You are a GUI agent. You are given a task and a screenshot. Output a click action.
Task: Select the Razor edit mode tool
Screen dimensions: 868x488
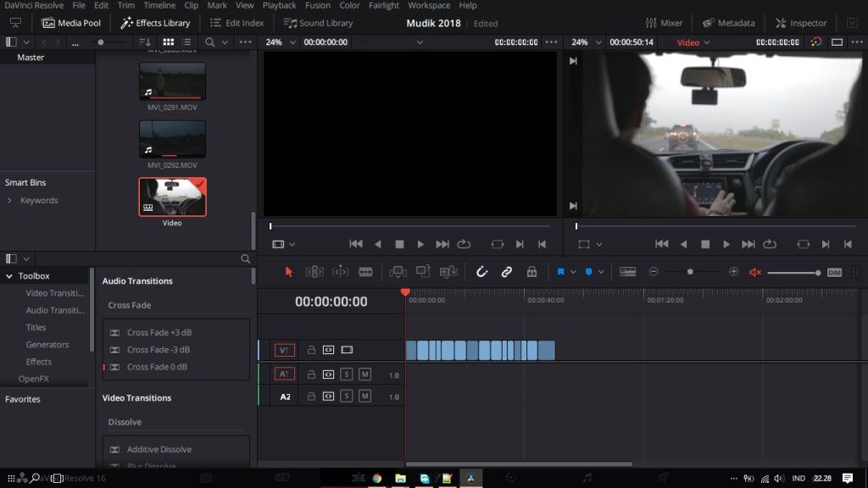[365, 271]
